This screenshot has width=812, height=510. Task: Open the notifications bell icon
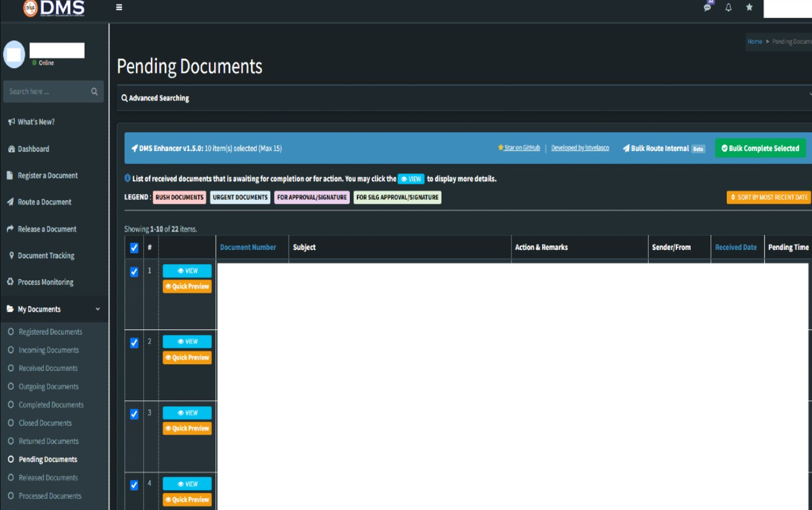[729, 8]
